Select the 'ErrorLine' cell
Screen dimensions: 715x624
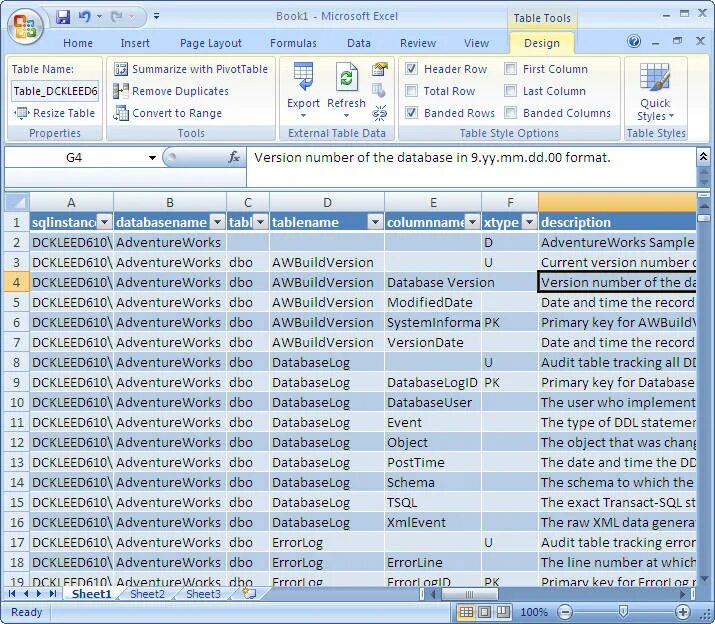pos(432,562)
